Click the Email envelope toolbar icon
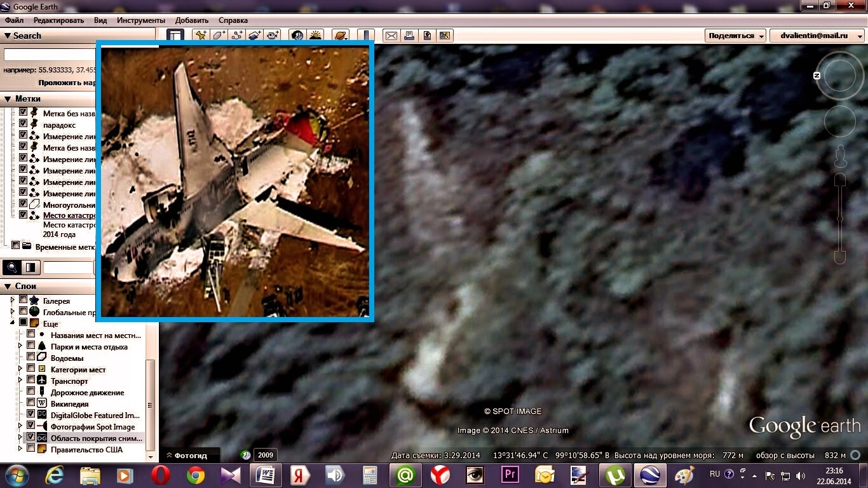The height and width of the screenshot is (488, 868). tap(391, 36)
